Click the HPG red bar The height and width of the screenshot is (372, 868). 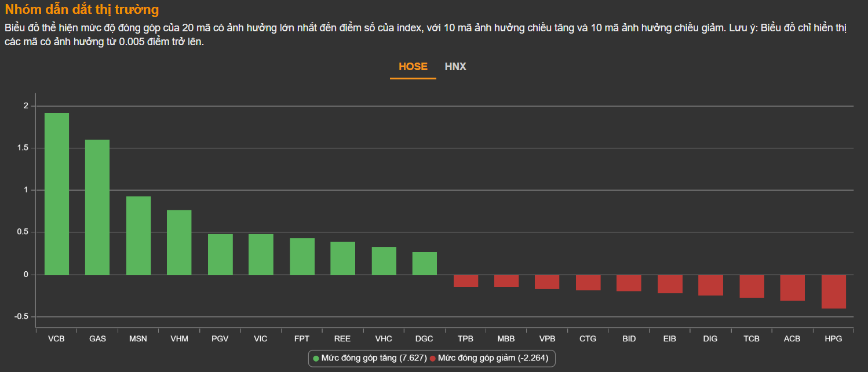tap(834, 291)
